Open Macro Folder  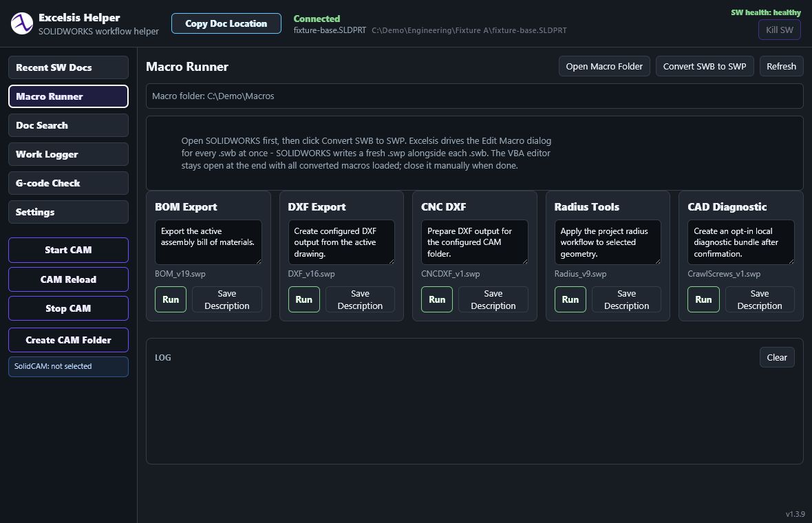tap(603, 66)
